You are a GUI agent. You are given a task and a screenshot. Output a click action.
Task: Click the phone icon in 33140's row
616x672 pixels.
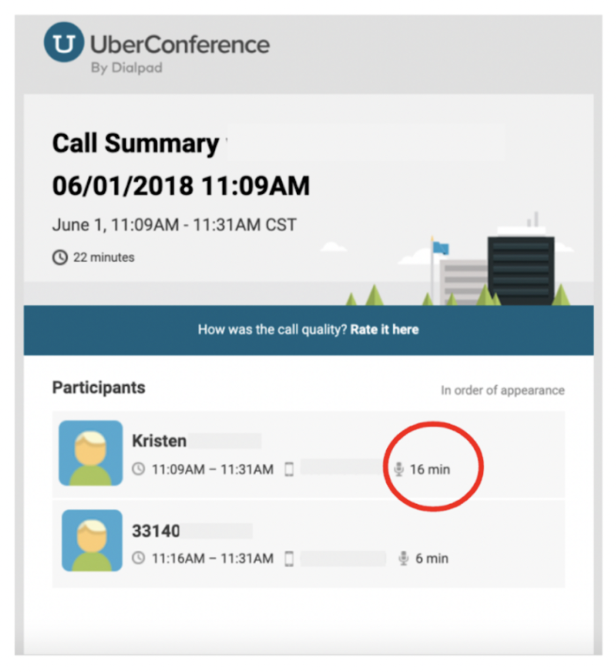(x=289, y=558)
